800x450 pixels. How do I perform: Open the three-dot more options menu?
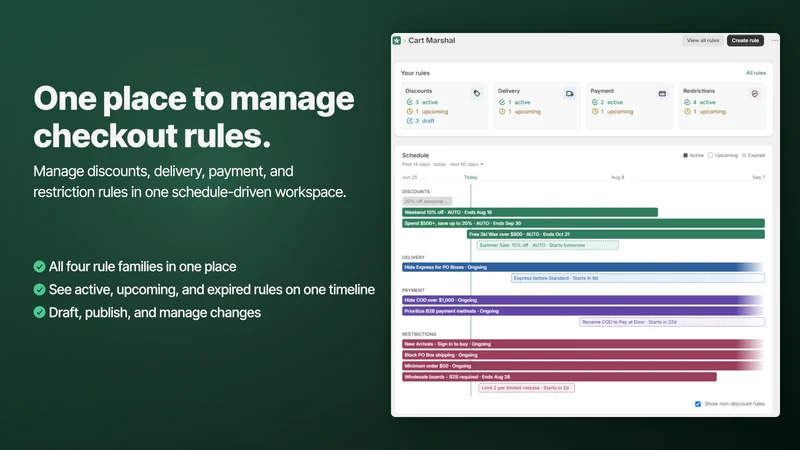(774, 40)
